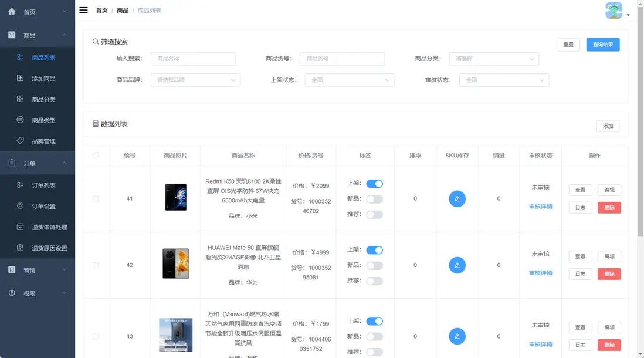Click the 退货申请处理 icon
This screenshot has height=358, width=644.
(x=20, y=227)
